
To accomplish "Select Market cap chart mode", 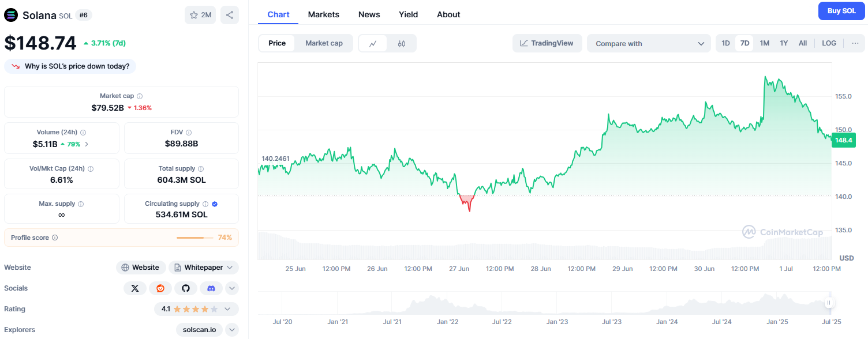I will [324, 43].
